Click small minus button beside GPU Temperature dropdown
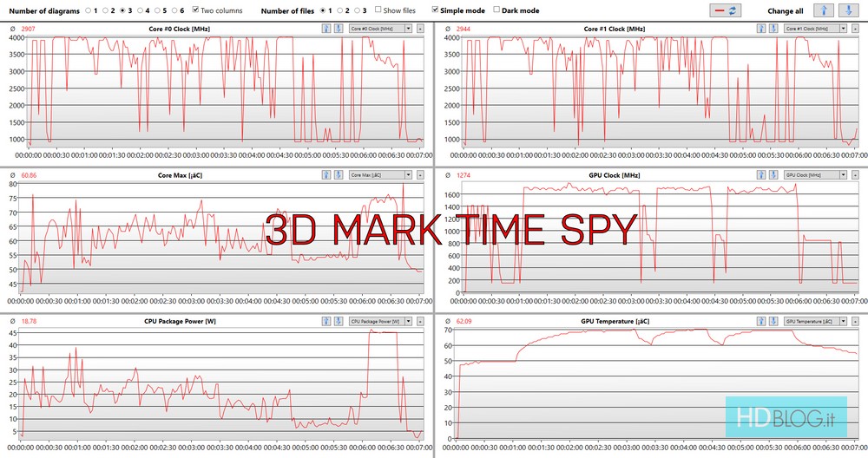 click(x=855, y=321)
